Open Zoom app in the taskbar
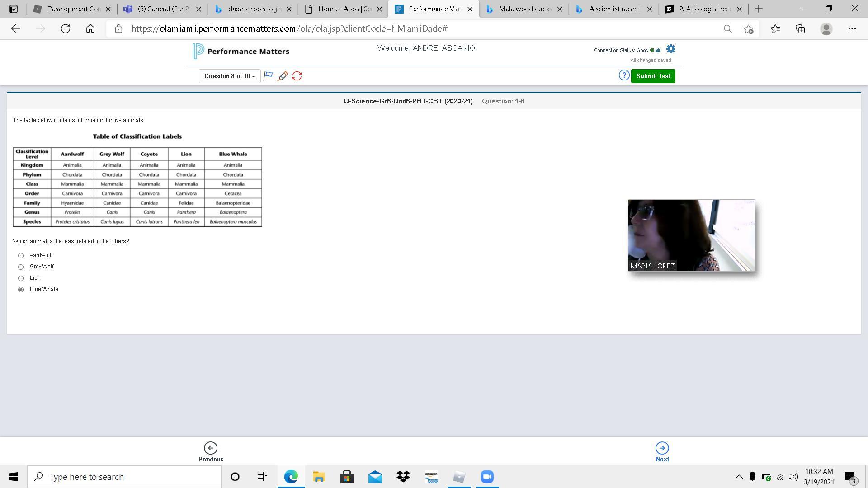868x488 pixels. 487,477
